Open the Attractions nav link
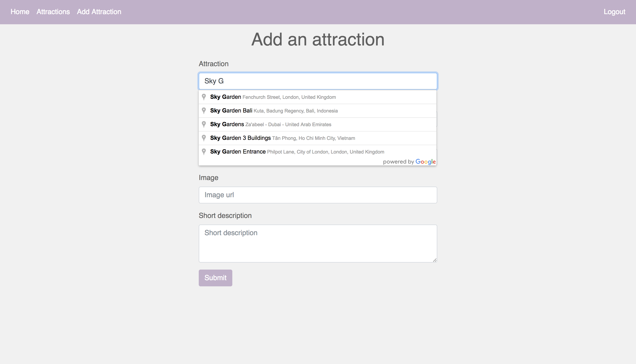This screenshot has width=636, height=364. [53, 12]
